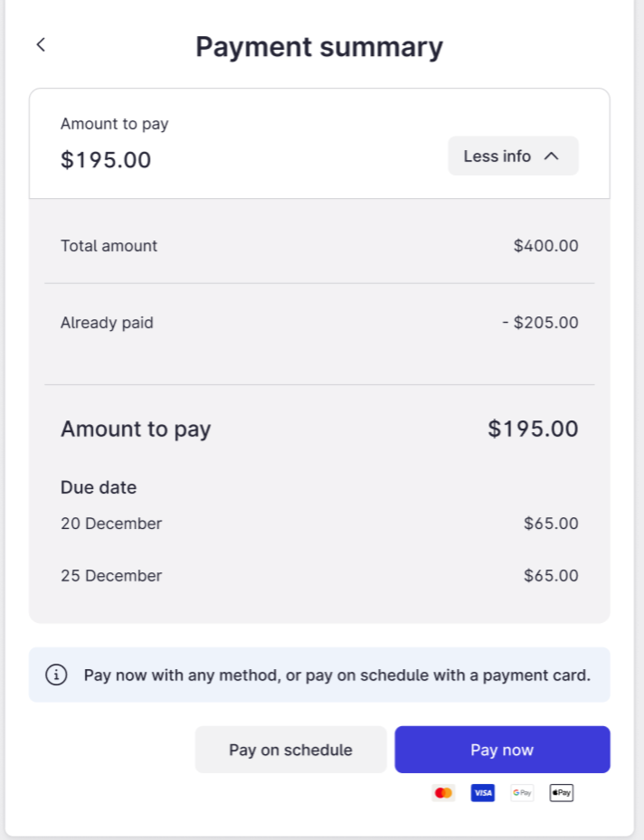Select the Mastercard payment icon

[443, 793]
